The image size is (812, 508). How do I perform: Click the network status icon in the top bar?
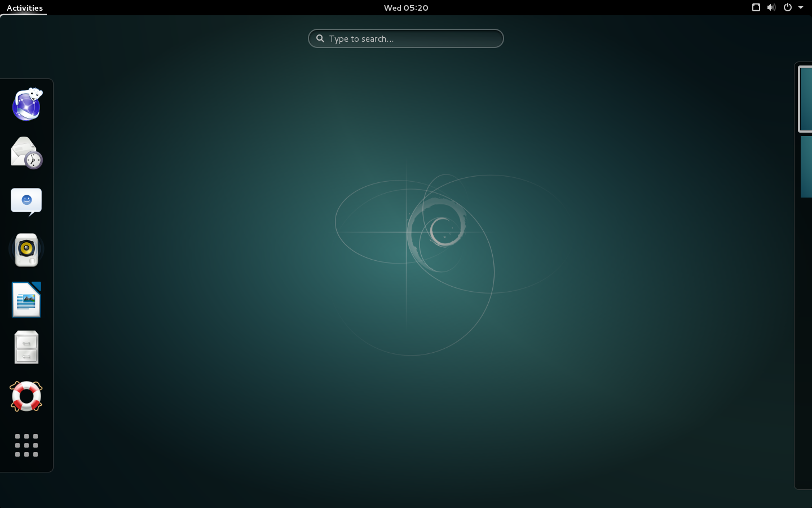click(x=756, y=7)
